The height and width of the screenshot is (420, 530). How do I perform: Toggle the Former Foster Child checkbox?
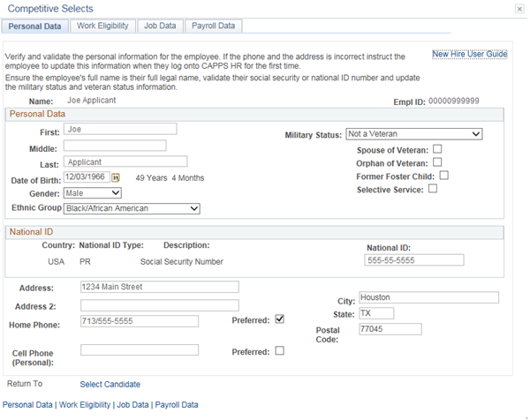(x=443, y=175)
